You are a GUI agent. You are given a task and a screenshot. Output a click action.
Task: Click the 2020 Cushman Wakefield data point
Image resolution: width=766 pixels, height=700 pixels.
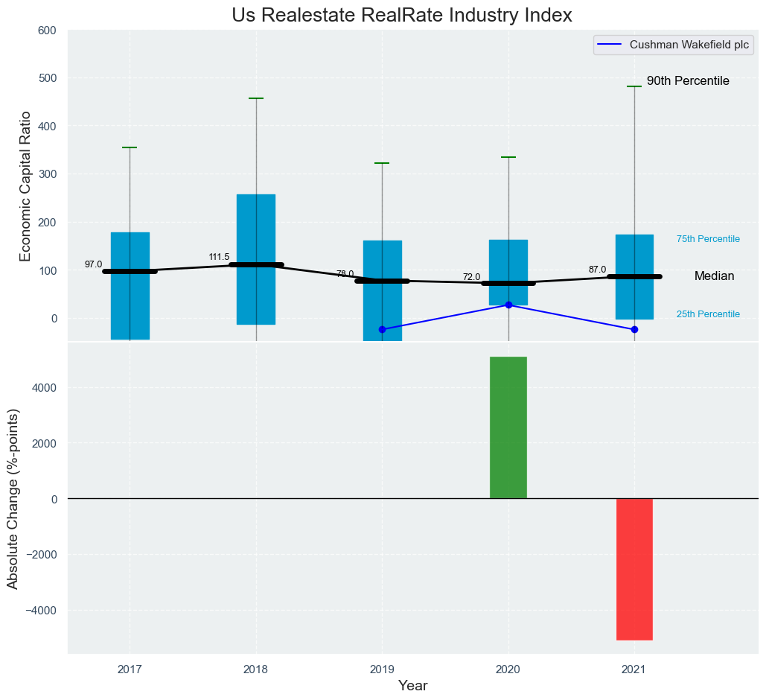coord(508,305)
